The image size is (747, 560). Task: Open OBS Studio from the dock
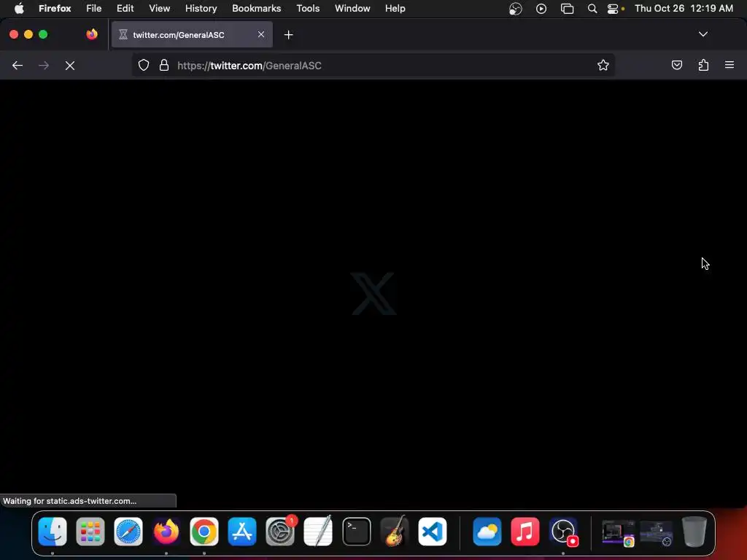tap(563, 532)
